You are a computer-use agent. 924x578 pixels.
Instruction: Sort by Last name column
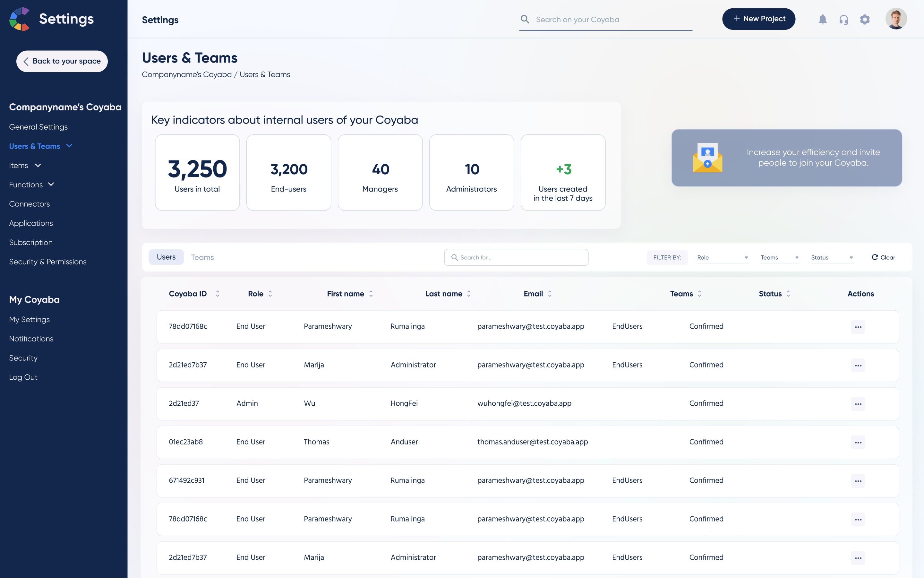pos(469,294)
